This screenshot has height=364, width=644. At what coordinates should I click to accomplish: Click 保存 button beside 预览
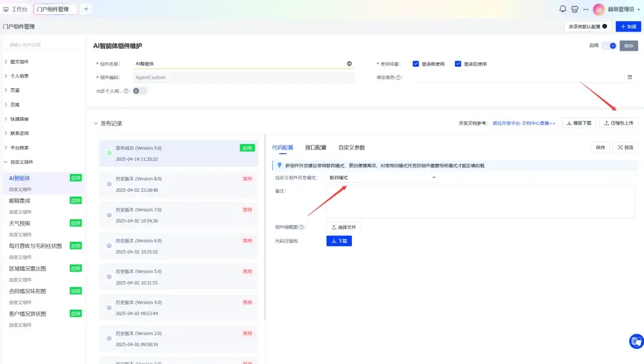click(x=600, y=147)
